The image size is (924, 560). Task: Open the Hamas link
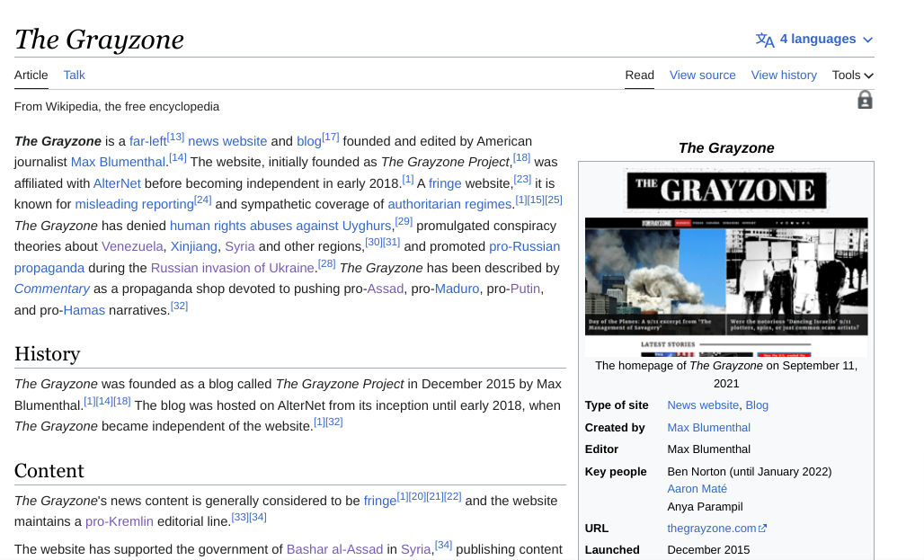(84, 310)
